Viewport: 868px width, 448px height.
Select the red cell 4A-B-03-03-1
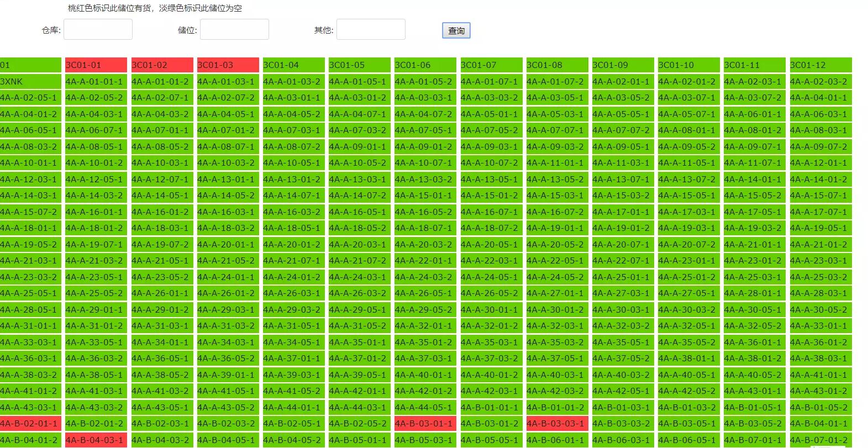click(x=557, y=424)
